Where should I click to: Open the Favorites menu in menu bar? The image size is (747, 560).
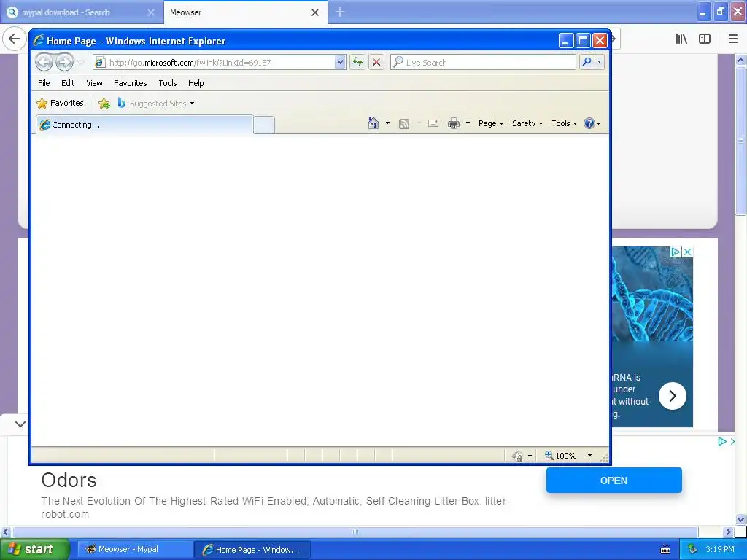(130, 83)
